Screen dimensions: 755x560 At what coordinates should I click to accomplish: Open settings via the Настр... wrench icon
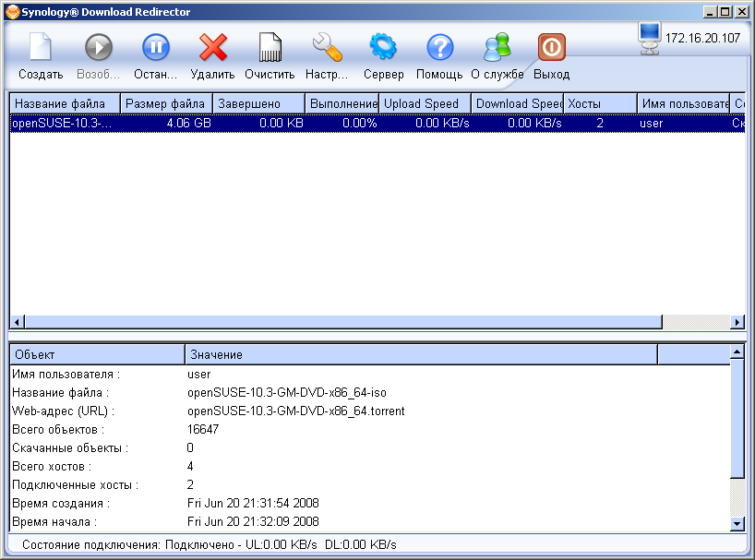327,47
